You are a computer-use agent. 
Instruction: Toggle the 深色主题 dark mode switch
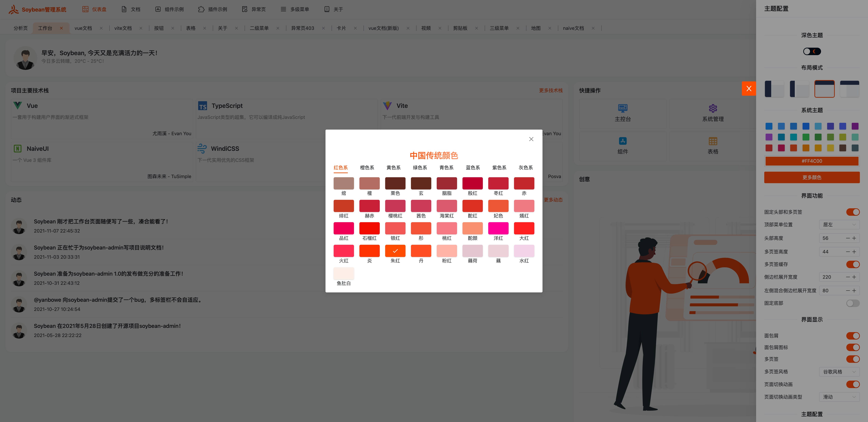click(812, 51)
